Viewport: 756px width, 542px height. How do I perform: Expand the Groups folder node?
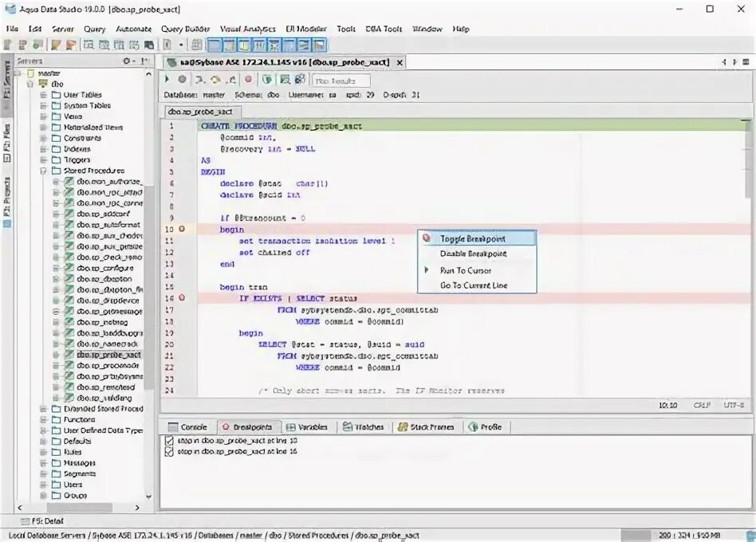tap(43, 495)
